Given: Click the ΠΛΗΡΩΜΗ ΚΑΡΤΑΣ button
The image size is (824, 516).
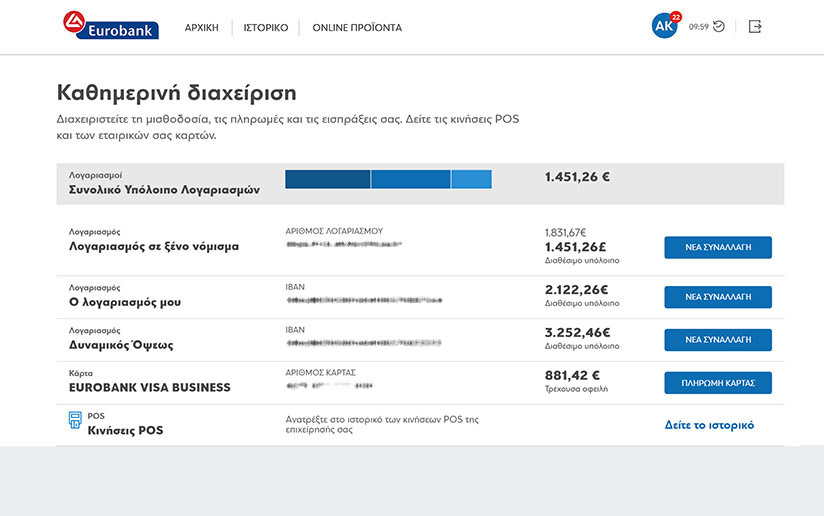Looking at the screenshot, I should (718, 383).
